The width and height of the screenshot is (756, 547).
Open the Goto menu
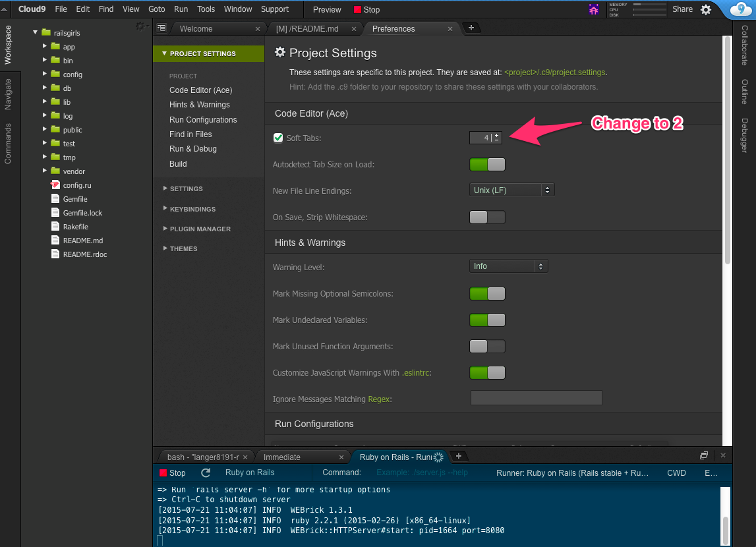[x=157, y=9]
